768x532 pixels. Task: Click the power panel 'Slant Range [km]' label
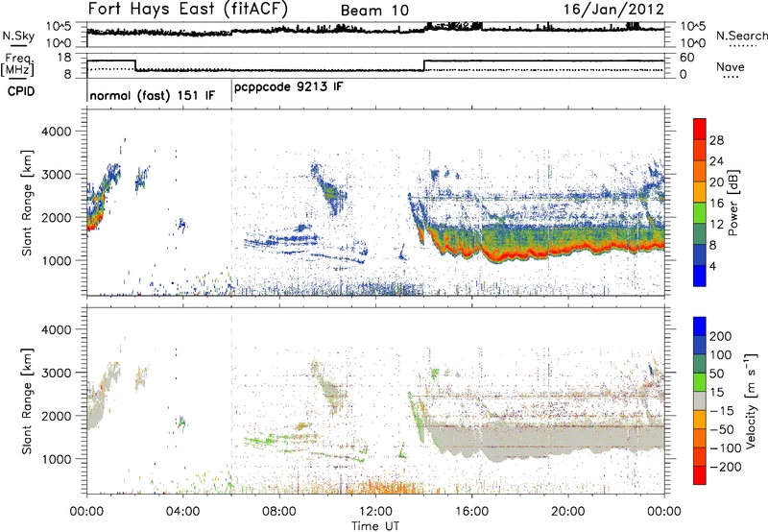click(x=27, y=203)
